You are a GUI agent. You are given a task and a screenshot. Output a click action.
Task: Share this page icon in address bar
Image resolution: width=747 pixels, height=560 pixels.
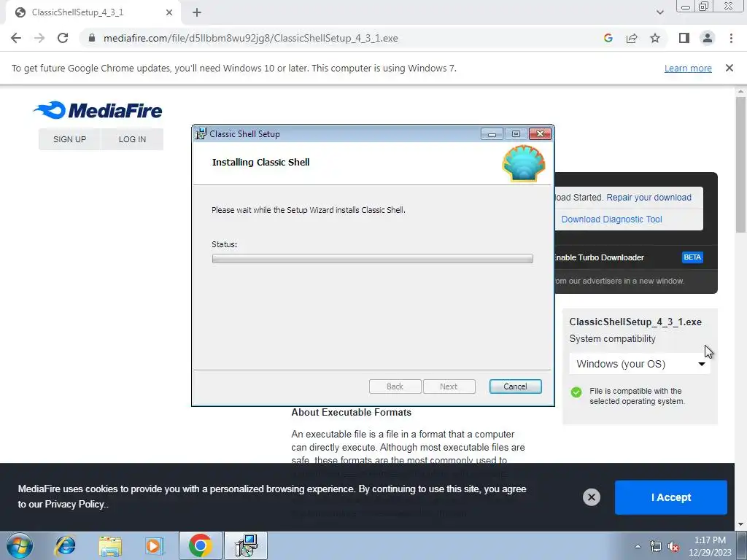[x=632, y=38]
